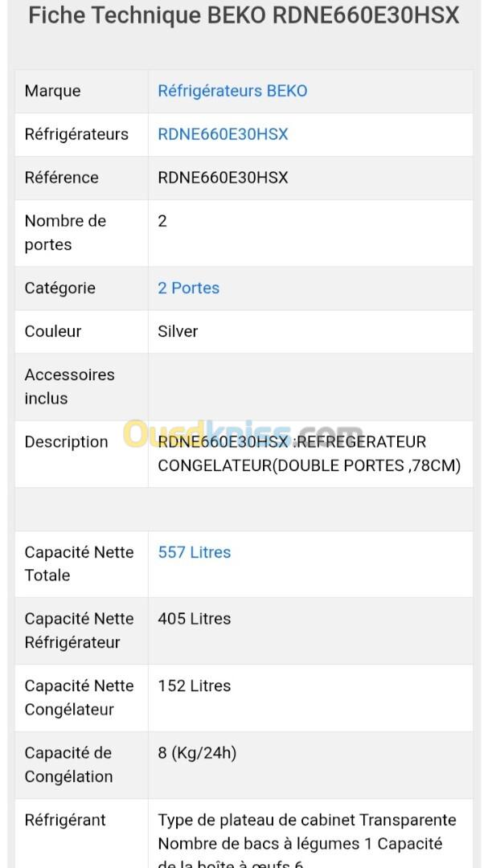Click the Réfrigérant row label
Viewport: 488px width, 868px height.
pos(65,820)
